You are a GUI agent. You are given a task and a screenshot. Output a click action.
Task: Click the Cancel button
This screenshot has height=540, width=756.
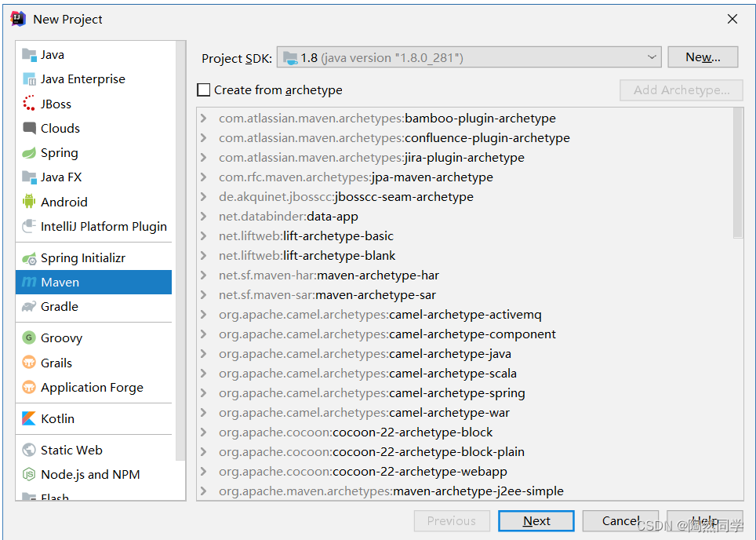point(620,520)
